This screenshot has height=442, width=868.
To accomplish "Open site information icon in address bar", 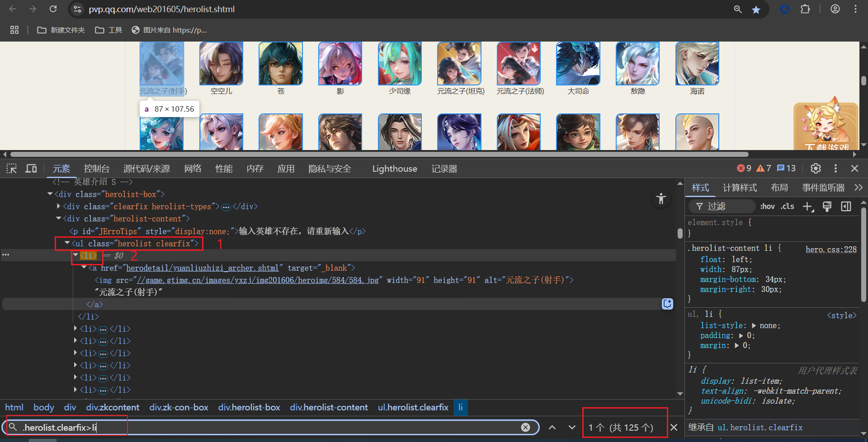I will [78, 9].
